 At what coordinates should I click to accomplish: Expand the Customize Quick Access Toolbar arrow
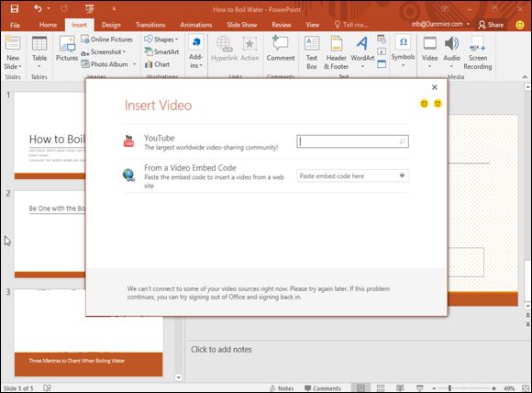coord(114,9)
